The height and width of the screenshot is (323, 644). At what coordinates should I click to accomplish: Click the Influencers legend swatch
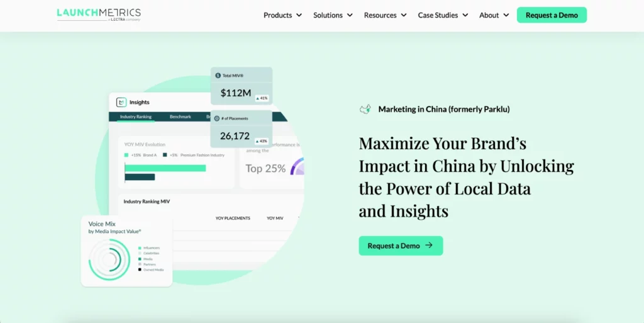[x=140, y=248]
